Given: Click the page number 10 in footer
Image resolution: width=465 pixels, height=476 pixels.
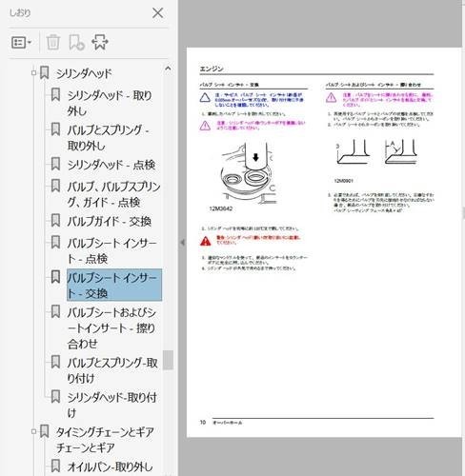Looking at the screenshot, I should click(203, 423).
